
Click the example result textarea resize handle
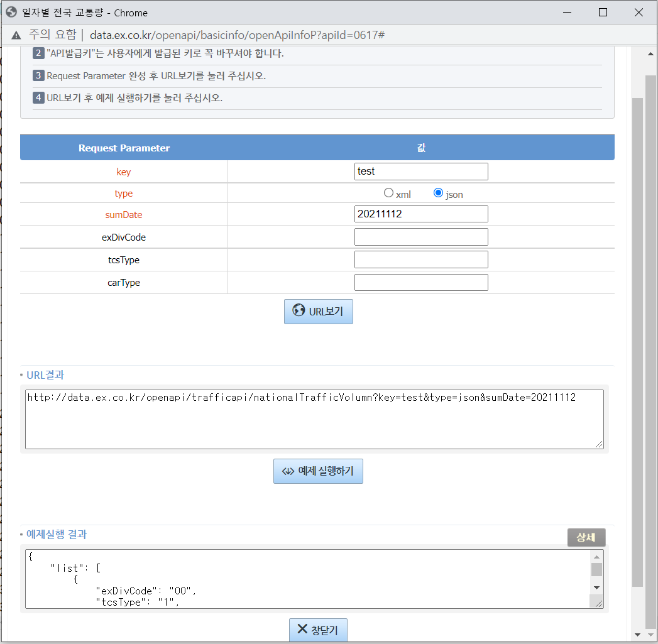[598, 603]
